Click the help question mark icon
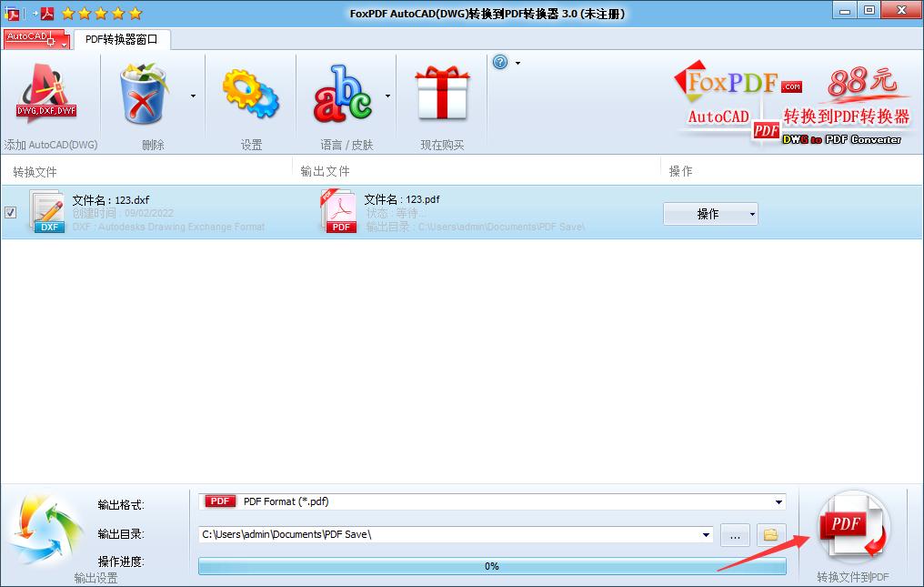The height and width of the screenshot is (587, 924). click(x=498, y=62)
